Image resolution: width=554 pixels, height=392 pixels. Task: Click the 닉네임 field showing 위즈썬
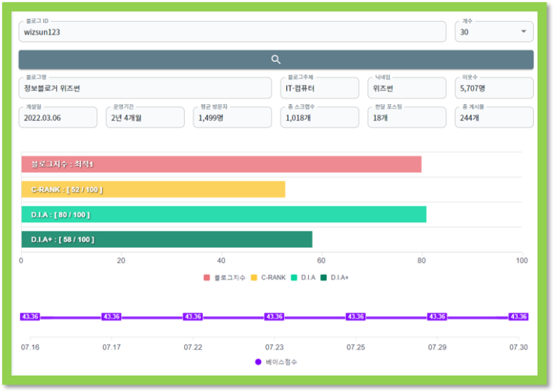tap(407, 88)
